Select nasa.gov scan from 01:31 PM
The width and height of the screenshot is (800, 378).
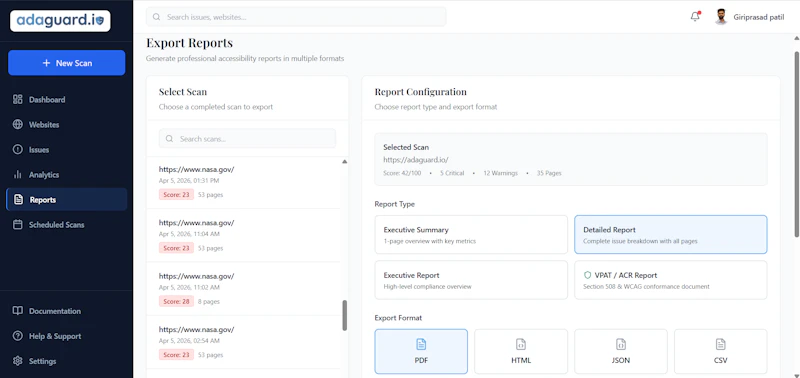[x=243, y=182]
